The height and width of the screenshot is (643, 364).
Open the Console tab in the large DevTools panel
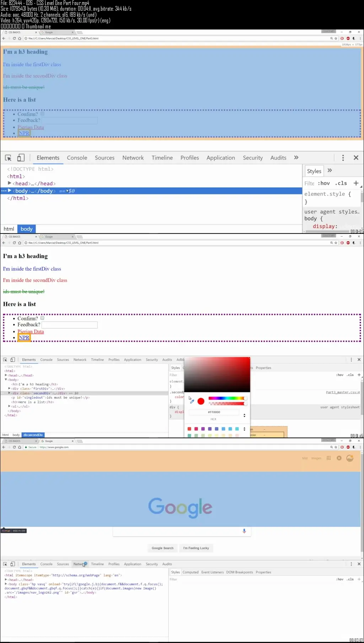coord(77,158)
